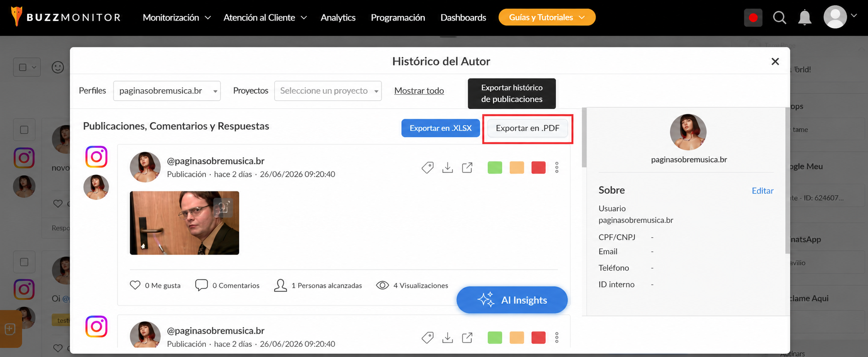Viewport: 868px width, 357px height.
Task: Click the Mostrar todo link
Action: pyautogui.click(x=419, y=91)
